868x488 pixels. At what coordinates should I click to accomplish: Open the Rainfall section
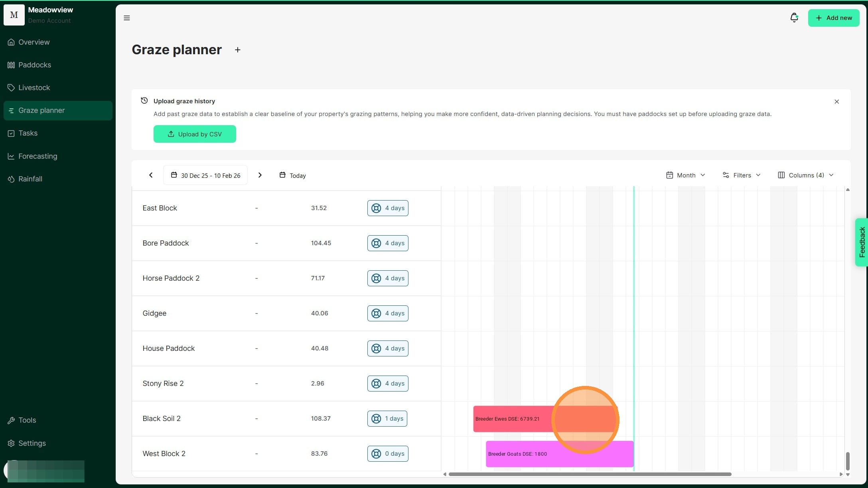click(30, 179)
